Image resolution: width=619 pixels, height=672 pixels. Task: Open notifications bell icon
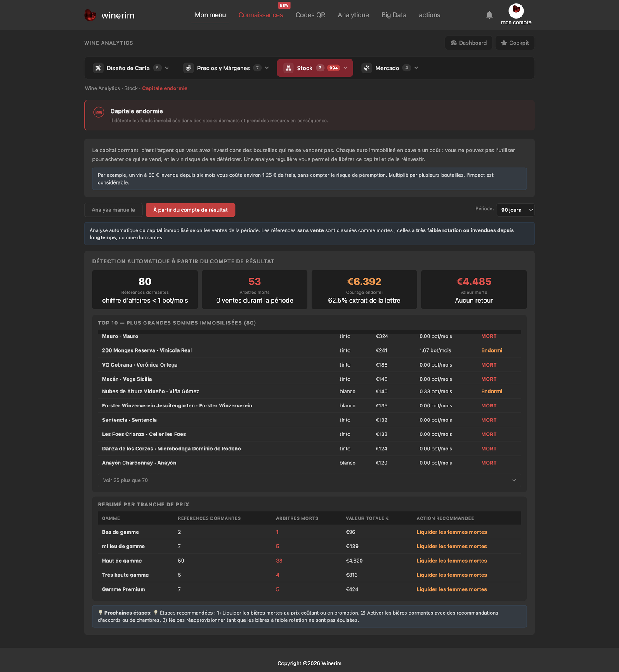(x=489, y=15)
